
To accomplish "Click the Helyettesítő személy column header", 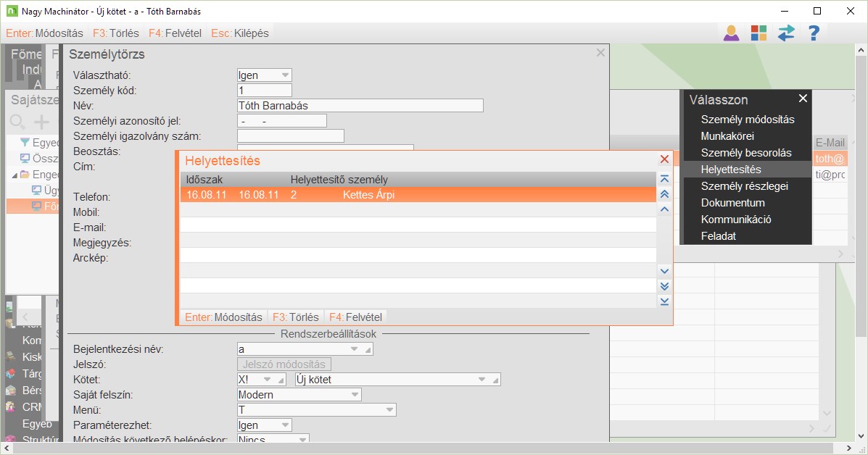I will click(339, 180).
